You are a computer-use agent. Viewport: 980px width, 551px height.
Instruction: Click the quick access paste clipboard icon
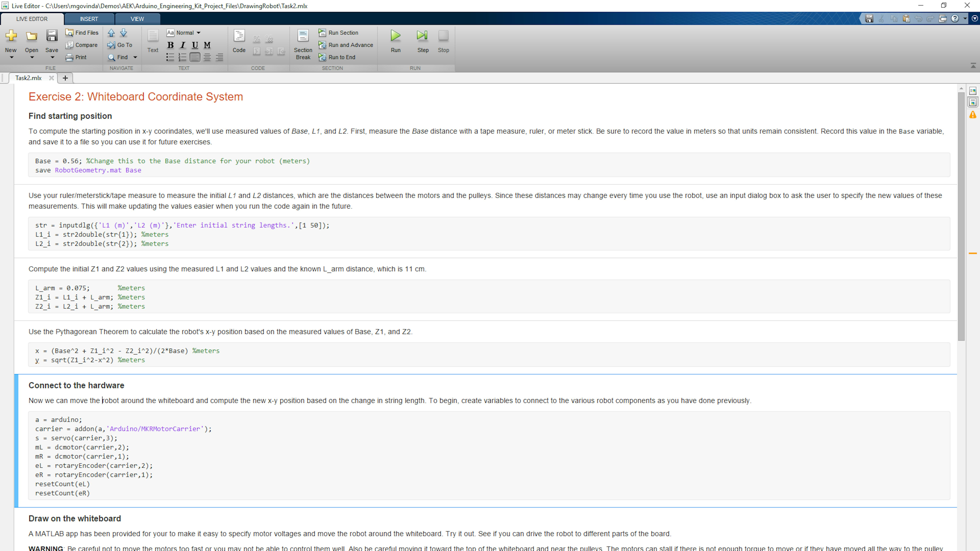click(906, 19)
